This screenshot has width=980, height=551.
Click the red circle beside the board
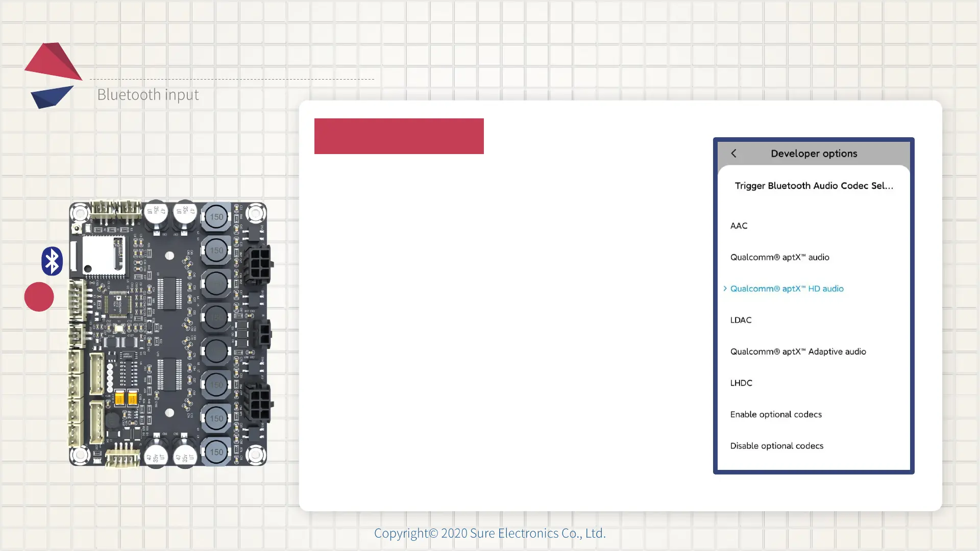[39, 297]
